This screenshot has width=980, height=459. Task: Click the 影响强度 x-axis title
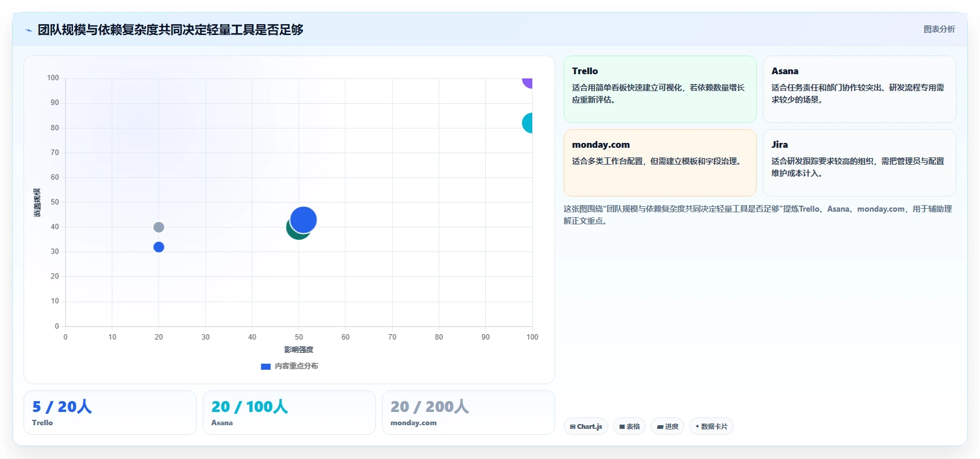[299, 350]
